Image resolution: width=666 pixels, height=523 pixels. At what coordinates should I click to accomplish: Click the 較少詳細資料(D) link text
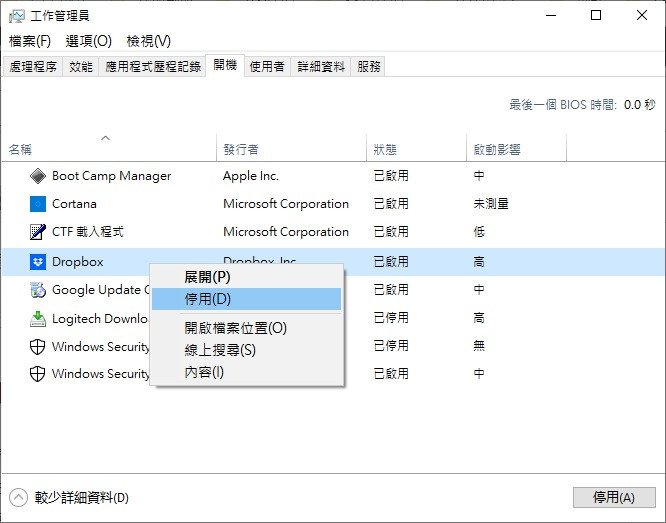tap(82, 498)
